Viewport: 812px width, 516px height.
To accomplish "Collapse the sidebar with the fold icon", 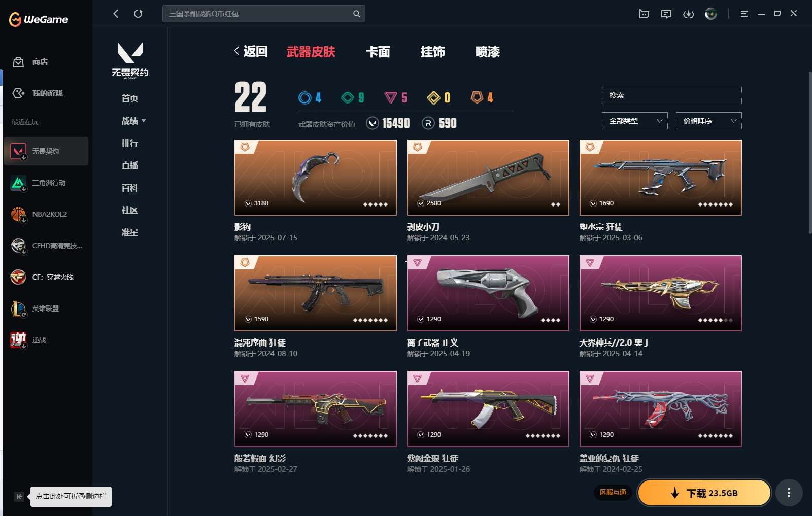I will coord(19,497).
